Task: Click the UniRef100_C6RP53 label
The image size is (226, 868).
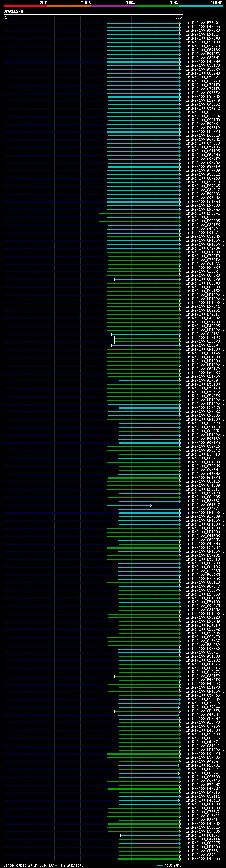Action: [203, 540]
